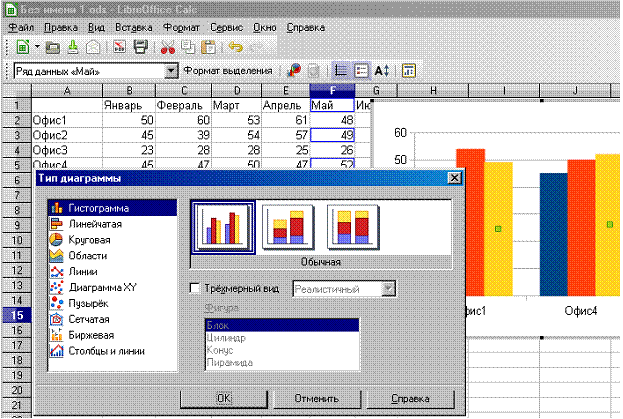
Task: Select Круговая chart type
Action: pos(112,240)
